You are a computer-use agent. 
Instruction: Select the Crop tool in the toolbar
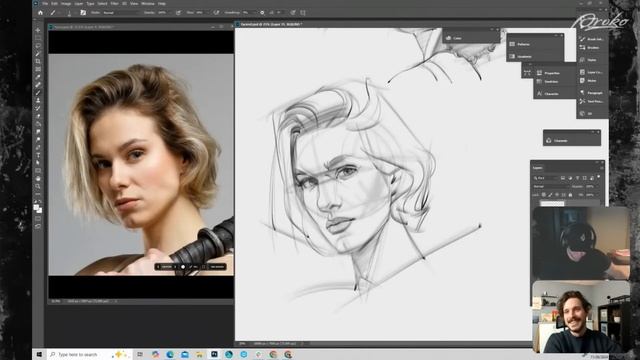(38, 61)
